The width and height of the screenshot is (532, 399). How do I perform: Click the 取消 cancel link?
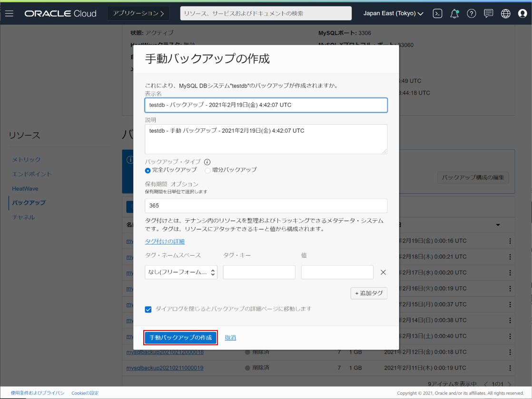click(x=230, y=338)
